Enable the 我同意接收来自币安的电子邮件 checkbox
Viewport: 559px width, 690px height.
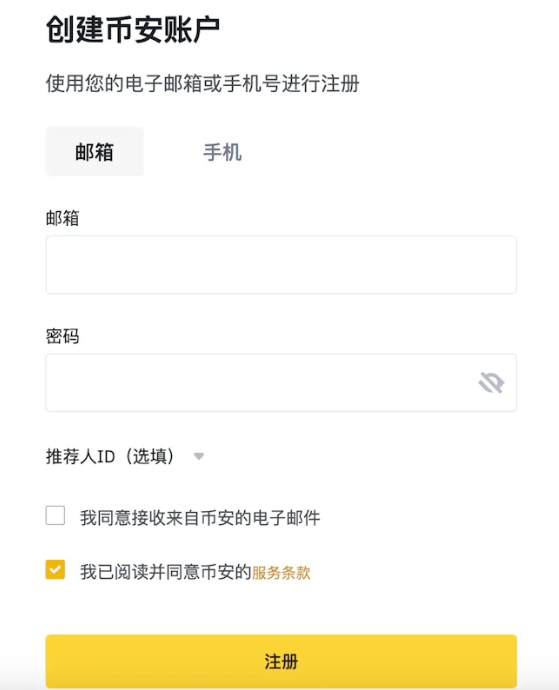[x=55, y=515]
